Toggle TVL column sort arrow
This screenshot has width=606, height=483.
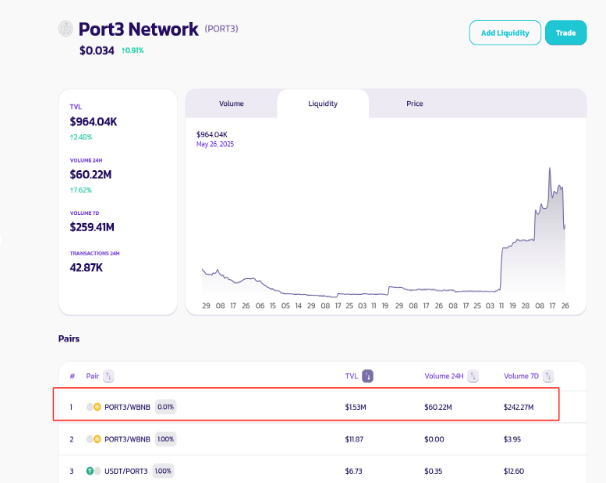(x=368, y=376)
